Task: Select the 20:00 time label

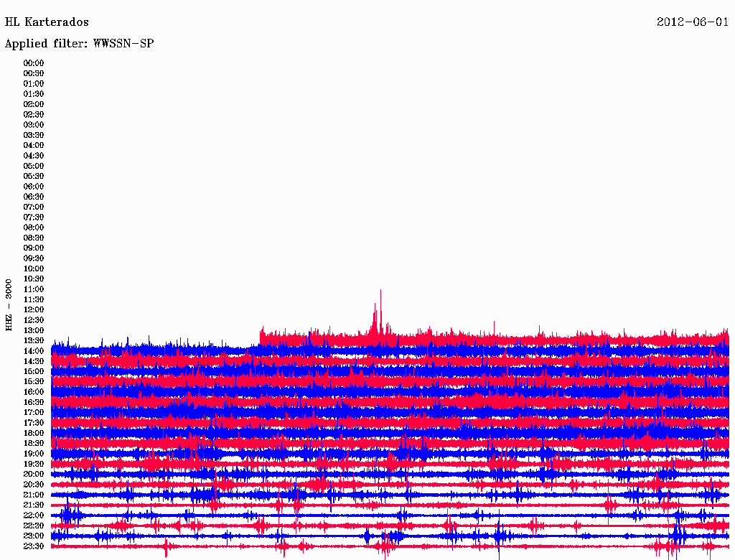Action: click(34, 475)
